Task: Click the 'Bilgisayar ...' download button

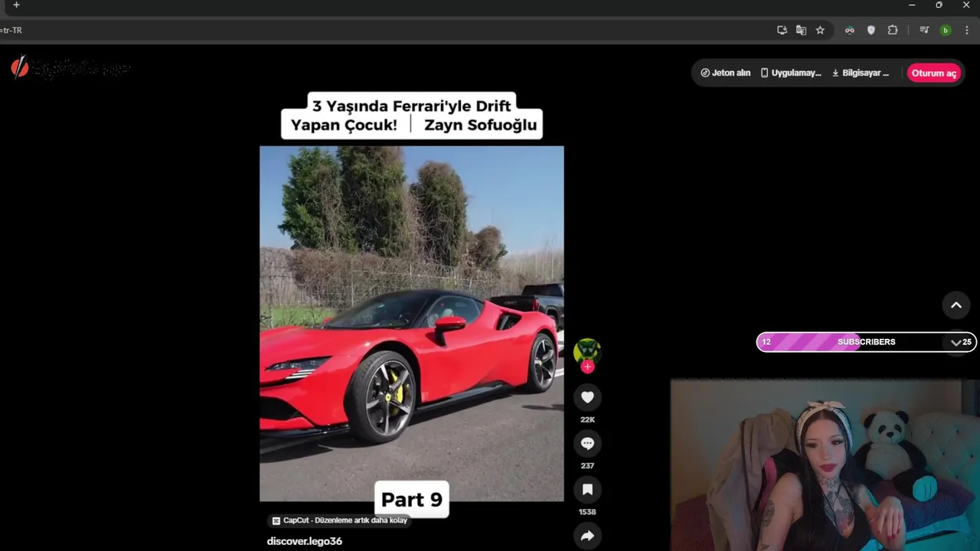Action: pyautogui.click(x=861, y=73)
